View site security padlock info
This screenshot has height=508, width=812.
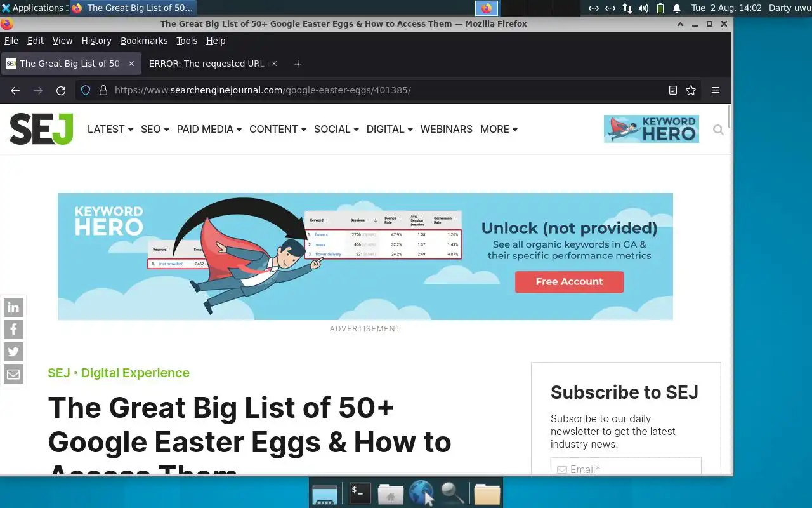[103, 90]
